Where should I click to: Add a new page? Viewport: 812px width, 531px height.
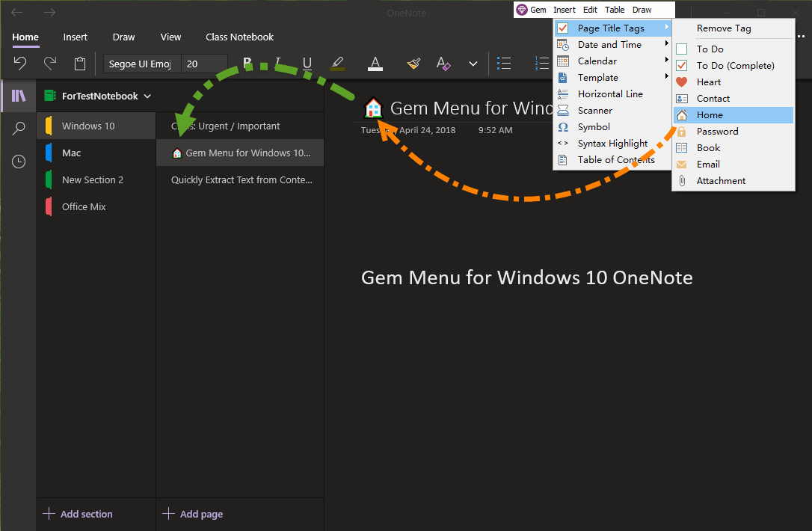tap(193, 514)
